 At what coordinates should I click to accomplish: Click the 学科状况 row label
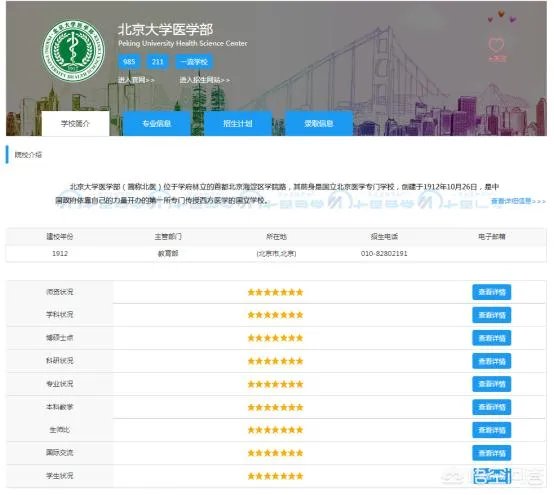(x=60, y=314)
